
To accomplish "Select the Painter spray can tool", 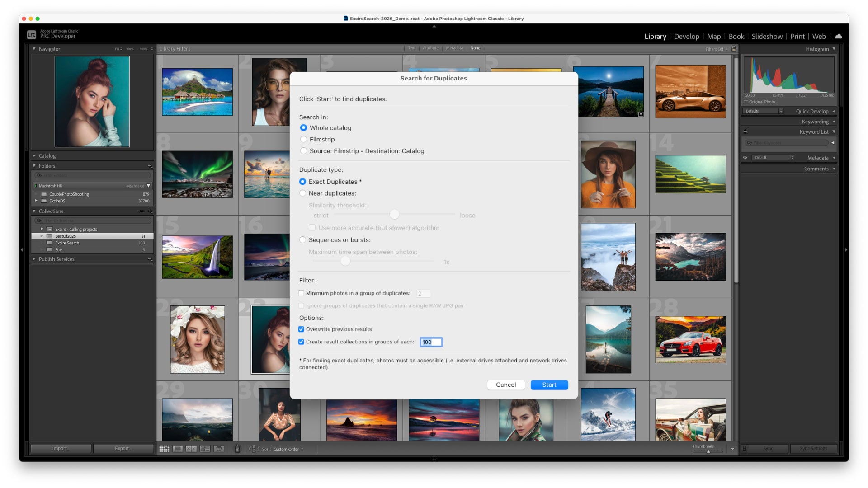I will [x=237, y=449].
